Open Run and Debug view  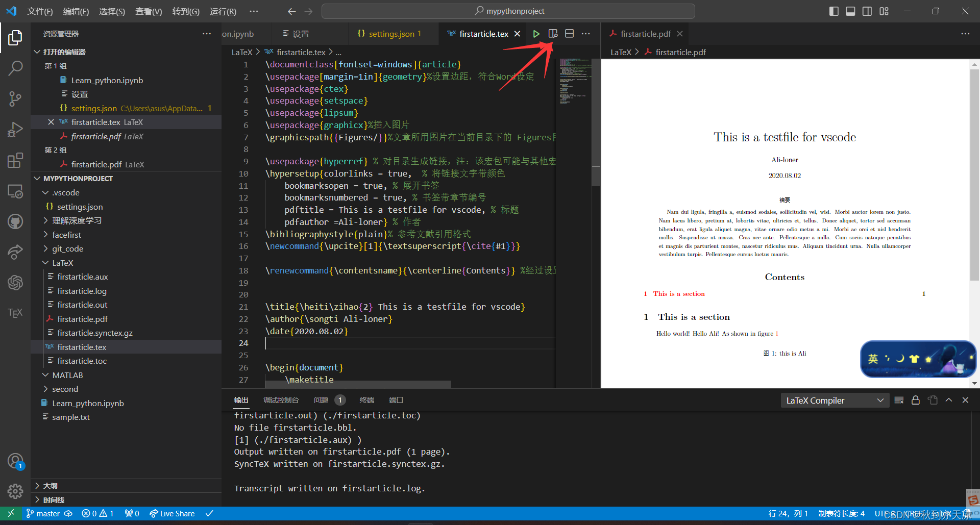15,130
